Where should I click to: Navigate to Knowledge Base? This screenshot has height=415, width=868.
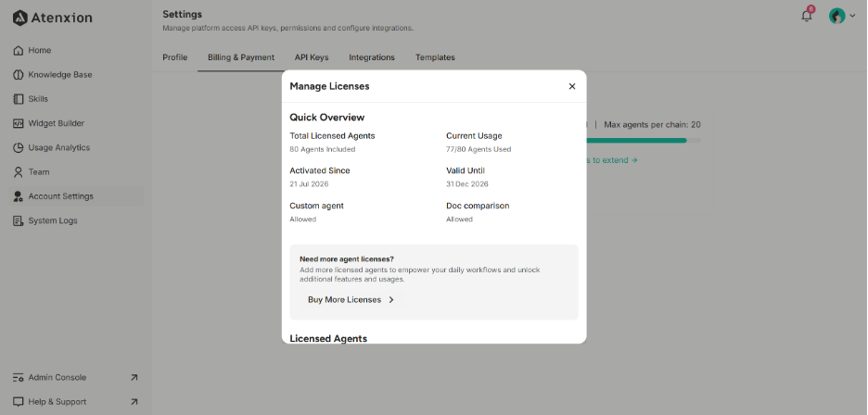point(78,75)
